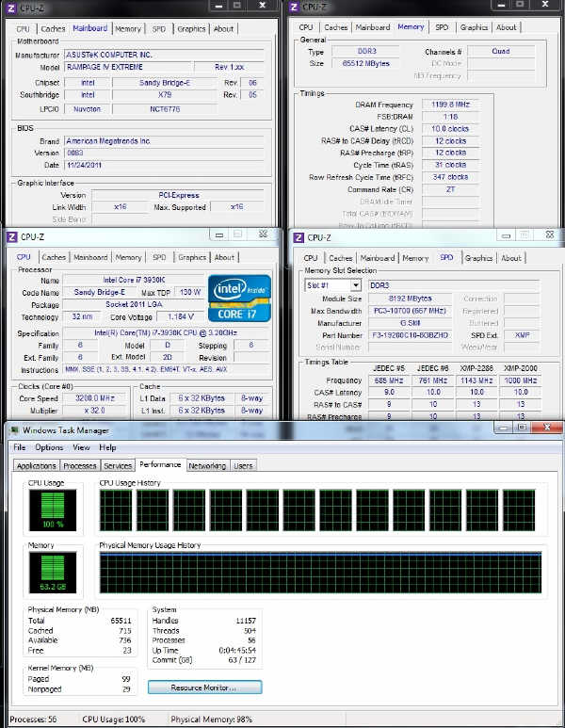Click the Memory 63.2 GB gauge
565x728 pixels.
53,573
